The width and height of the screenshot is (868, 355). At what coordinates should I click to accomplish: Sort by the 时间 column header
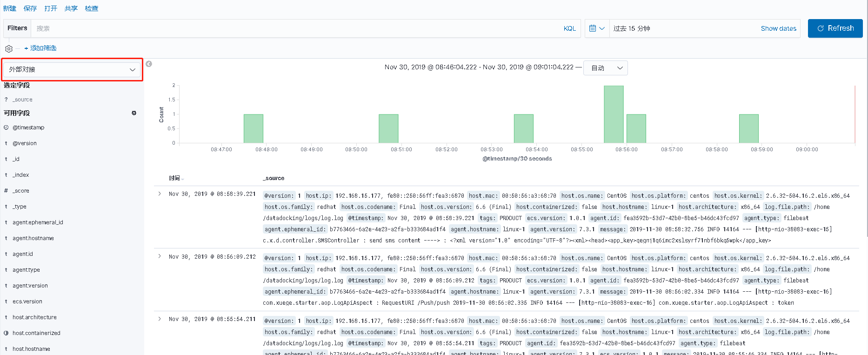click(x=175, y=178)
